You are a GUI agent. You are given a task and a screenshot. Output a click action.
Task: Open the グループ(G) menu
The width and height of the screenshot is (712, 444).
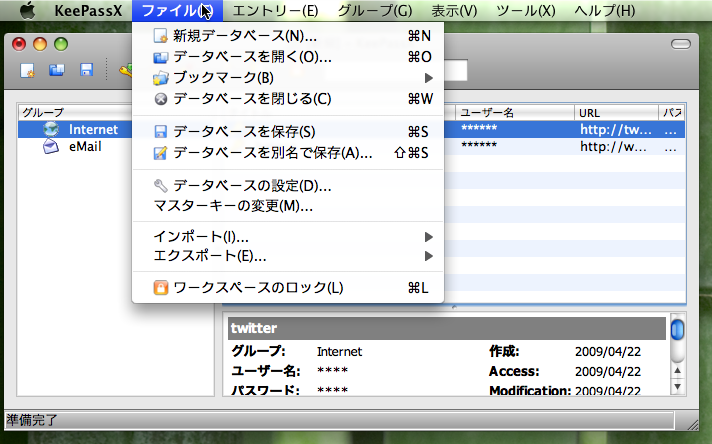[375, 10]
